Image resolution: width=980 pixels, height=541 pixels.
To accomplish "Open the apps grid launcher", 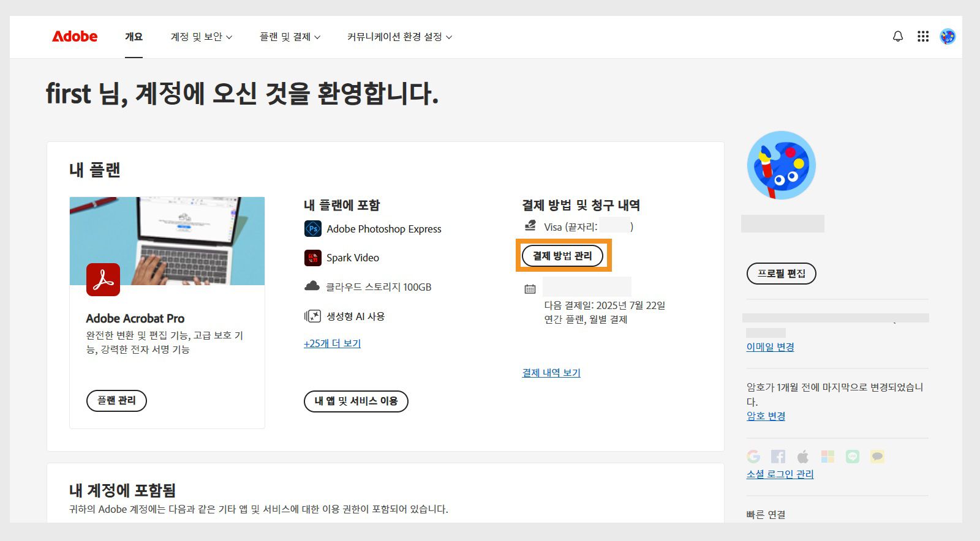I will coord(923,37).
